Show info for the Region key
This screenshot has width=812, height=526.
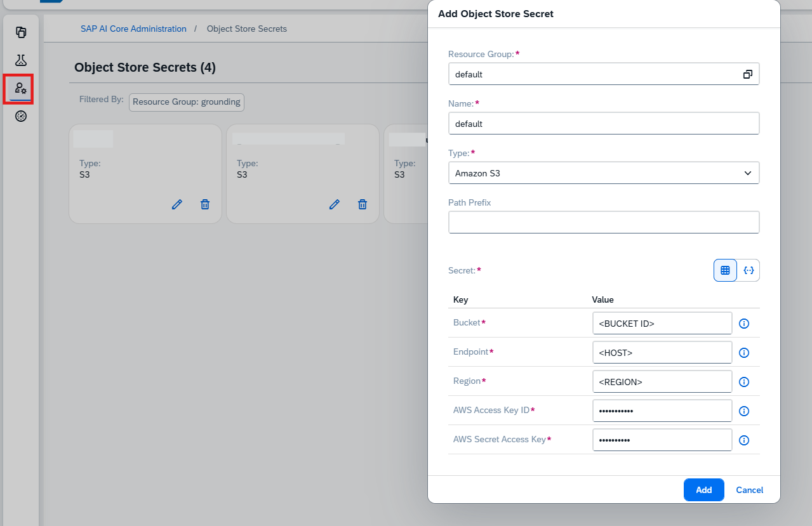[x=745, y=382]
